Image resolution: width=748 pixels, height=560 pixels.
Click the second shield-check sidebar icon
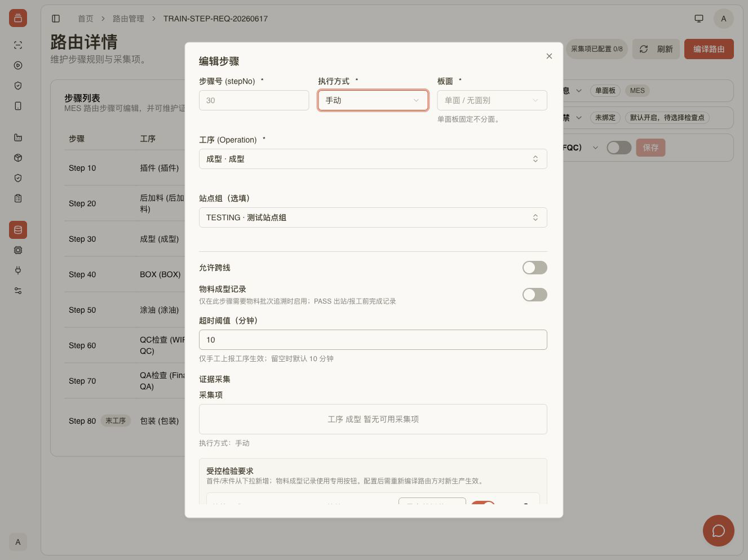(x=18, y=178)
